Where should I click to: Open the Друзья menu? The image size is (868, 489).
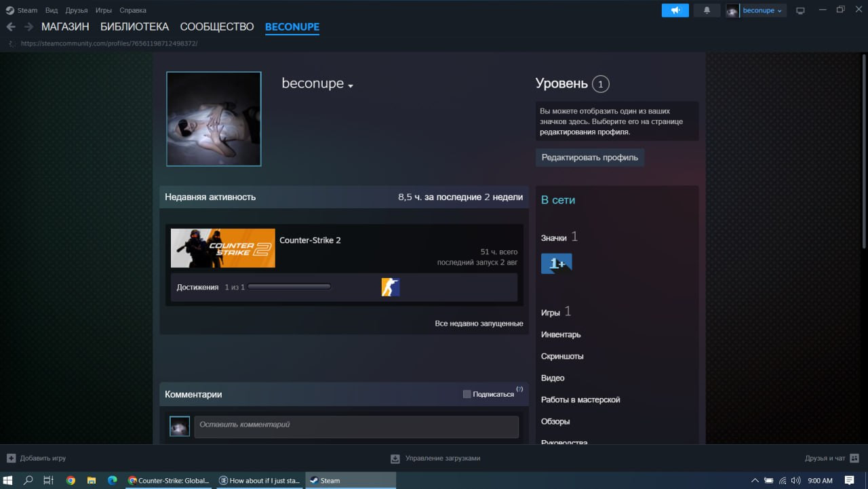tap(77, 10)
